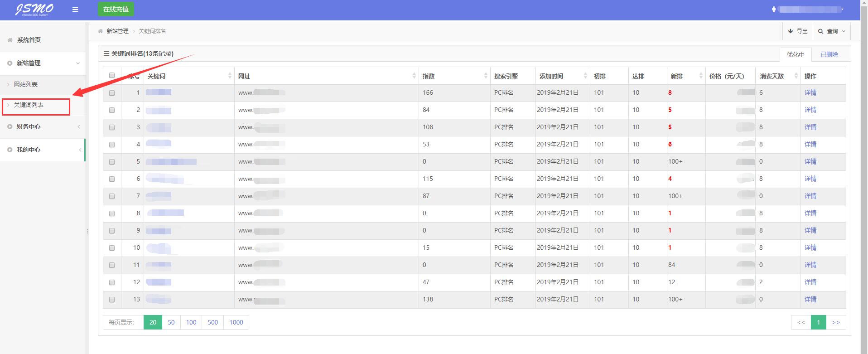Click the 导出 export button
Viewport: 868px width, 354px height.
(x=798, y=31)
